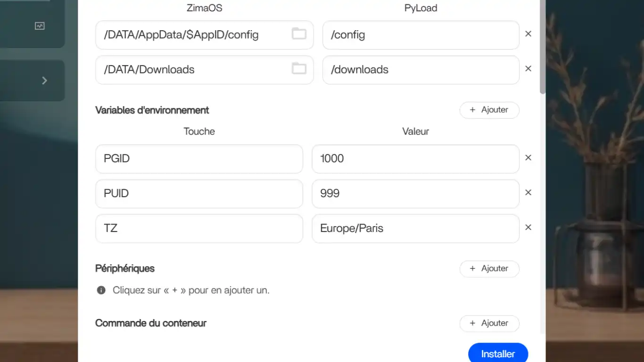Add a container command with Ajouter
644x362 pixels.
point(489,323)
